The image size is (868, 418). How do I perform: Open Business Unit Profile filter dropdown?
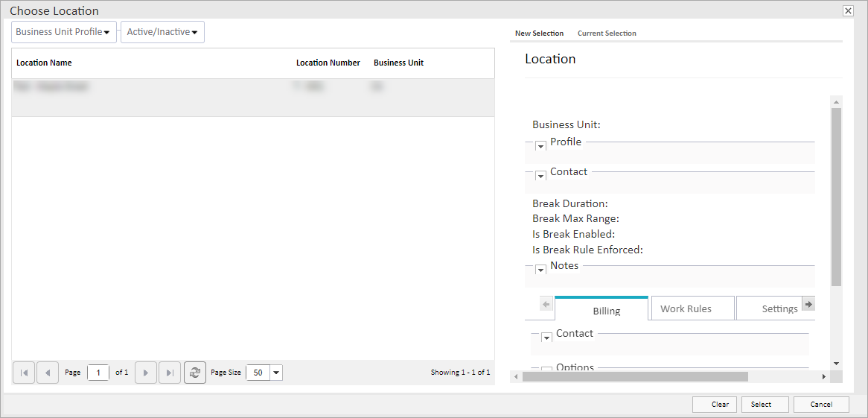[64, 32]
